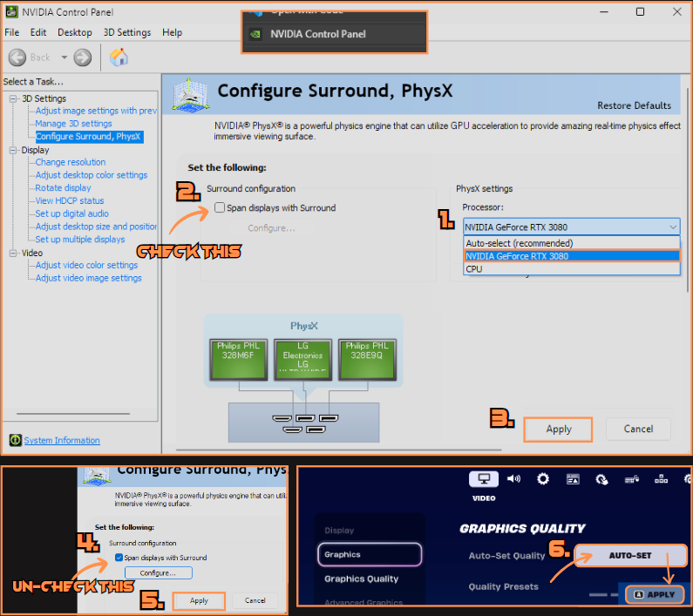This screenshot has height=616, width=693.
Task: Open the PhysX Processor dropdown
Action: click(x=572, y=227)
